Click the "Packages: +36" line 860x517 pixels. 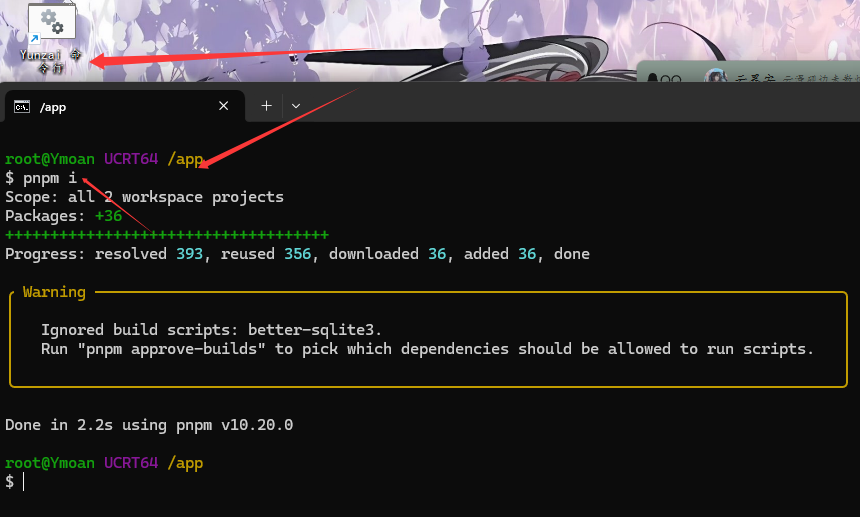point(63,216)
